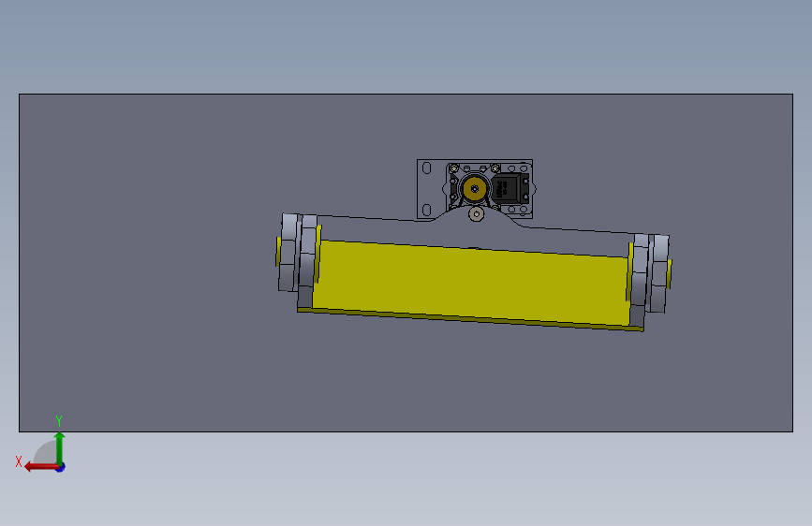Select the large yellow panel of the model
Viewport: 812px width, 526px height.
point(472,283)
